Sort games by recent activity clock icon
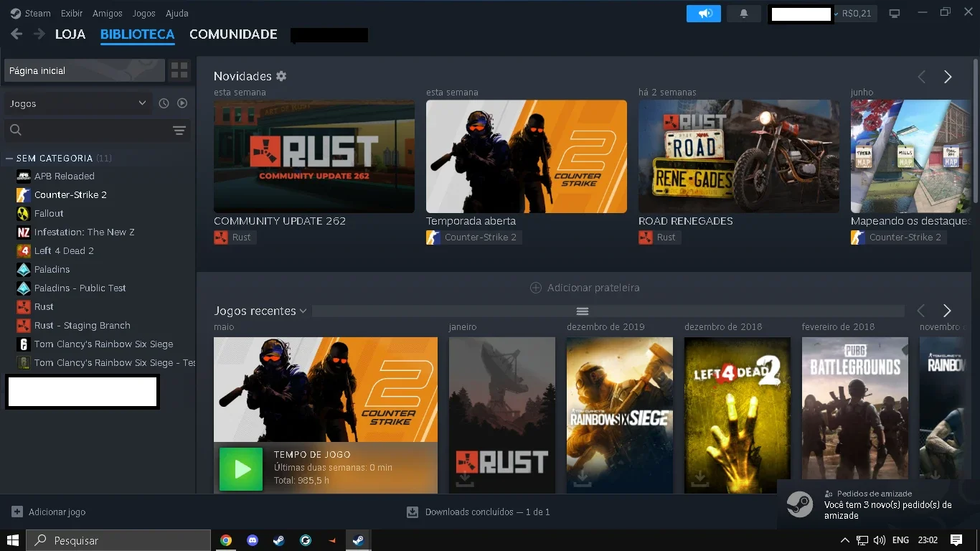Image resolution: width=980 pixels, height=551 pixels. pos(164,103)
